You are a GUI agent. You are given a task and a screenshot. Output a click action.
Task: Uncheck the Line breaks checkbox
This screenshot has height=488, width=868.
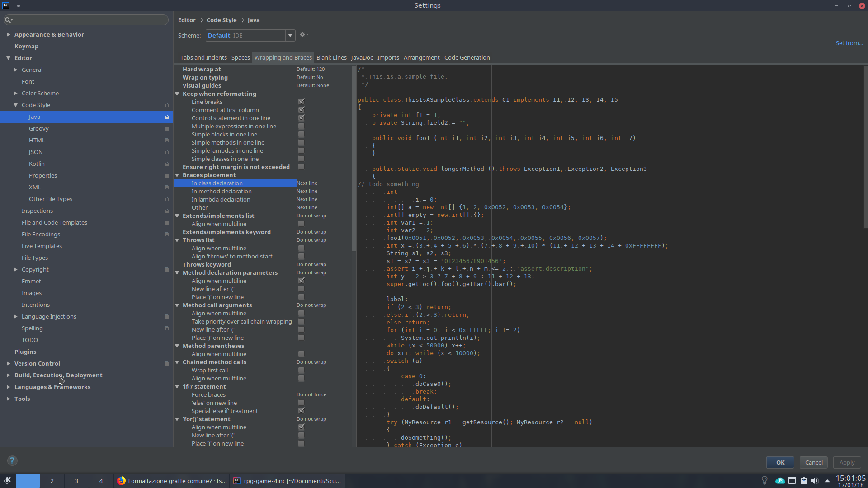coord(302,102)
